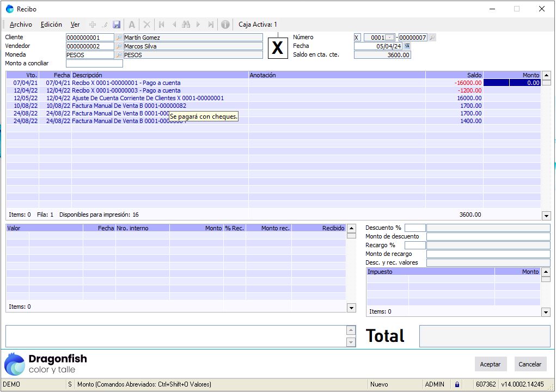This screenshot has height=392, width=556.
Task: Click the receipt number 00000007 field
Action: click(412, 37)
